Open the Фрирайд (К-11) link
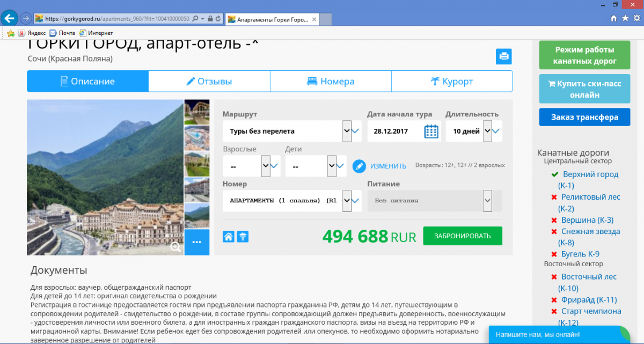This screenshot has height=344, width=644. (589, 299)
